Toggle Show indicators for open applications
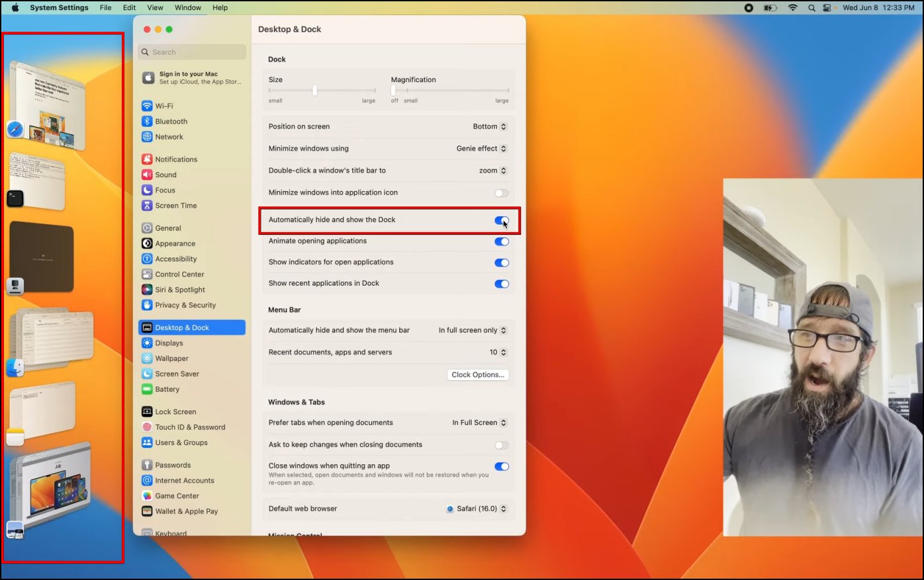This screenshot has width=924, height=580. coord(502,263)
